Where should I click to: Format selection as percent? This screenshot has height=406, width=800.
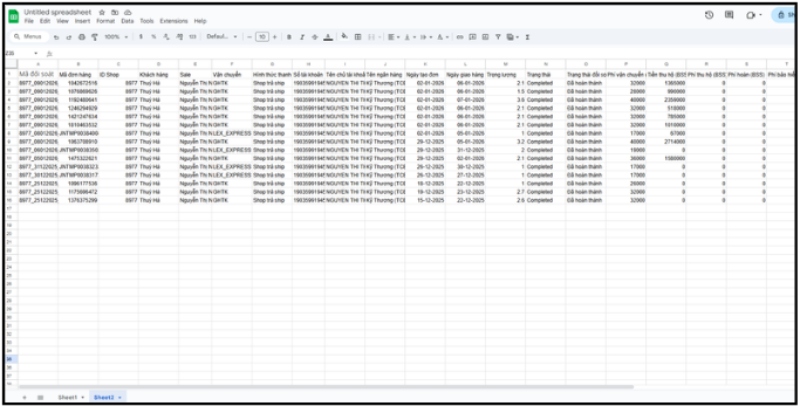tap(154, 37)
